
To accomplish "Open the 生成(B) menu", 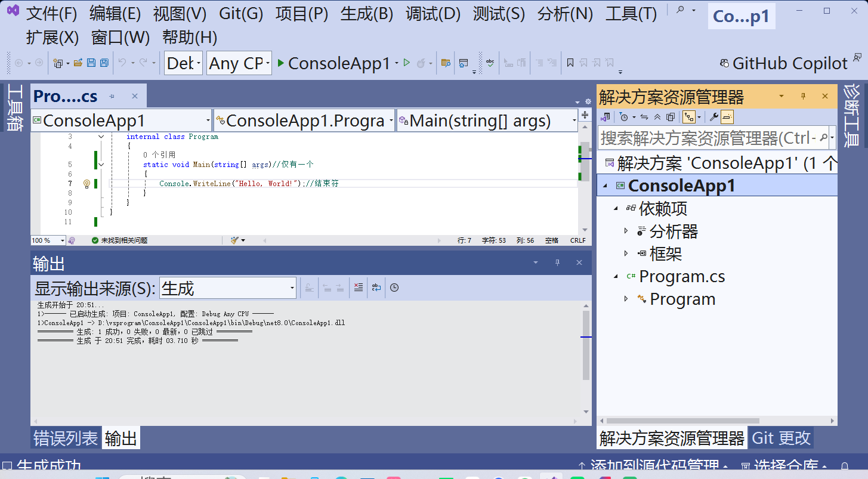I will (367, 14).
